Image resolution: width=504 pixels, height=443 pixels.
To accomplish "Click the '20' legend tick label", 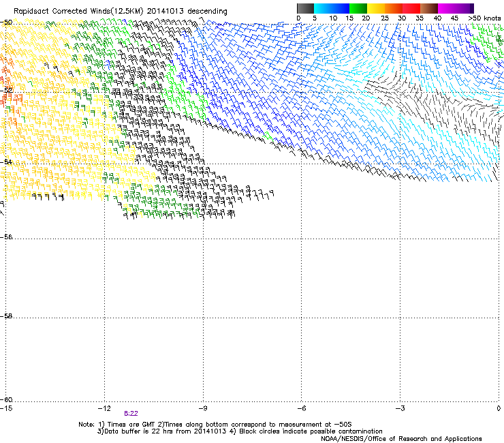I will pos(366,18).
